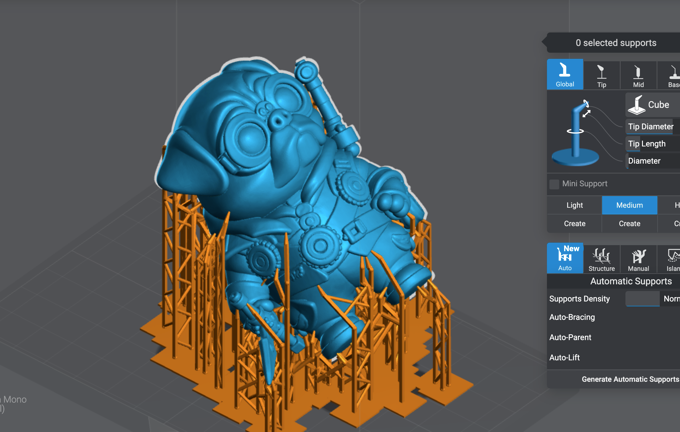Select the Light support preset
680x432 pixels.
coord(574,205)
